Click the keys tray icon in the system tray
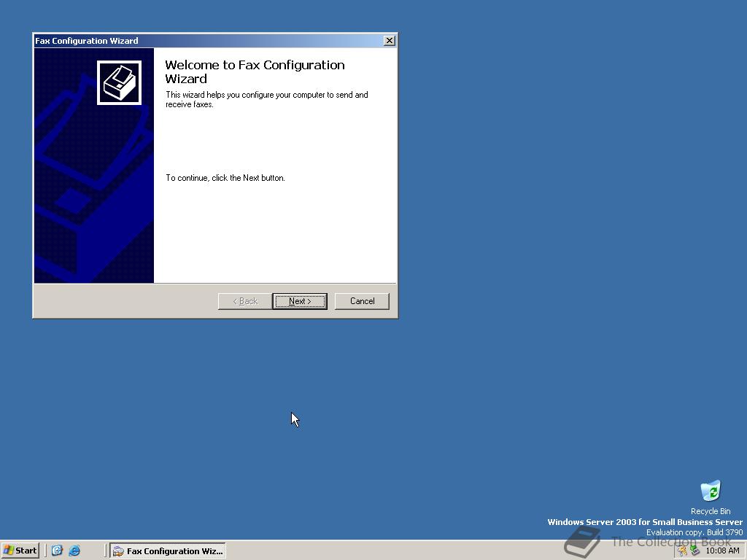The image size is (747, 560). click(x=683, y=551)
